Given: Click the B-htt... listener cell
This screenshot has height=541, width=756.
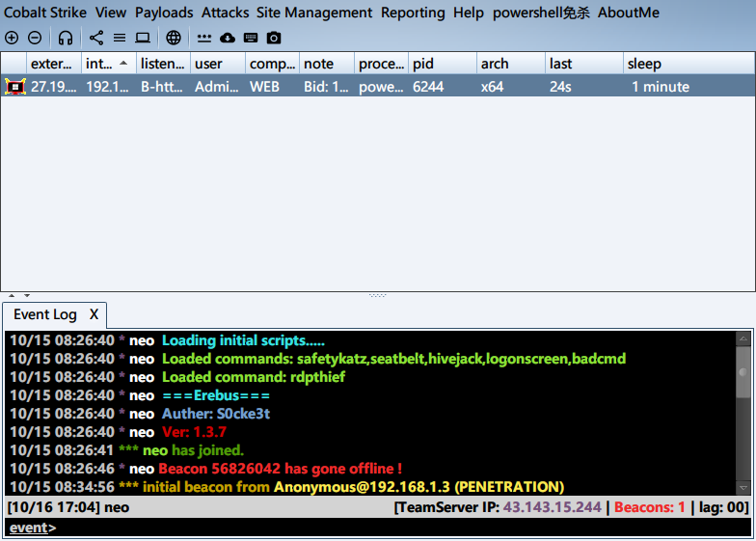Looking at the screenshot, I should coord(164,87).
